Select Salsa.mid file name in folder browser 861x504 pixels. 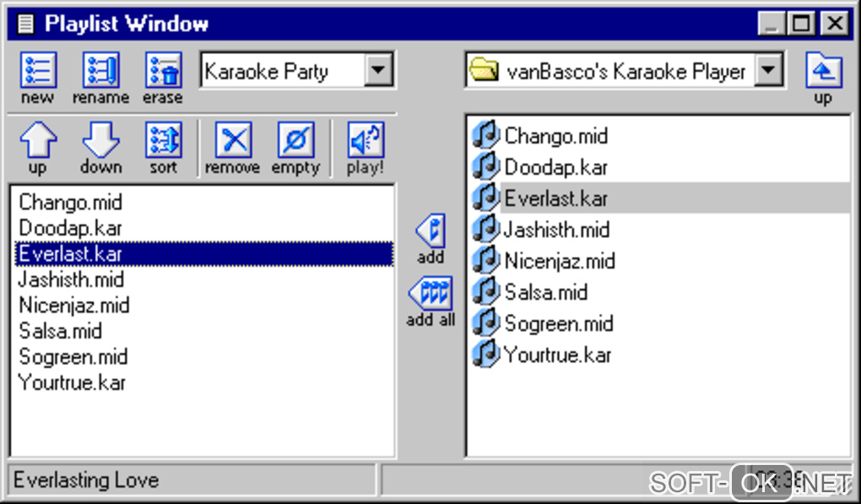point(546,292)
